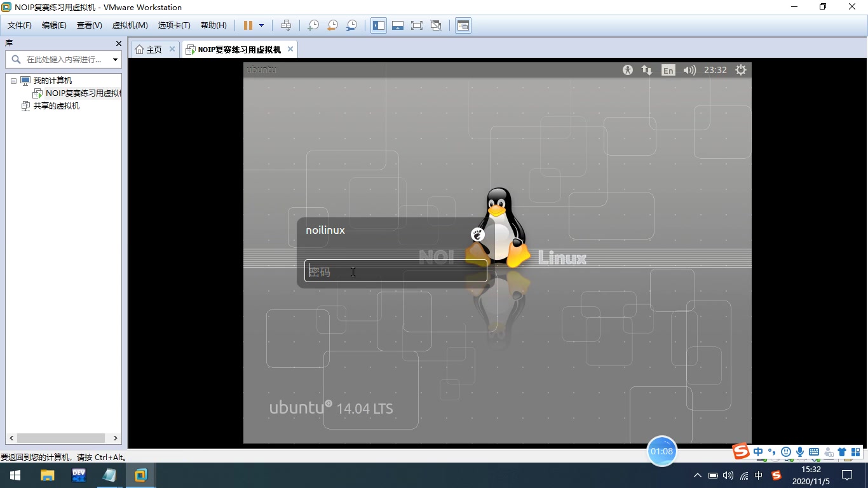868x488 pixels.
Task: Open the library search dropdown arrow
Action: (115, 60)
